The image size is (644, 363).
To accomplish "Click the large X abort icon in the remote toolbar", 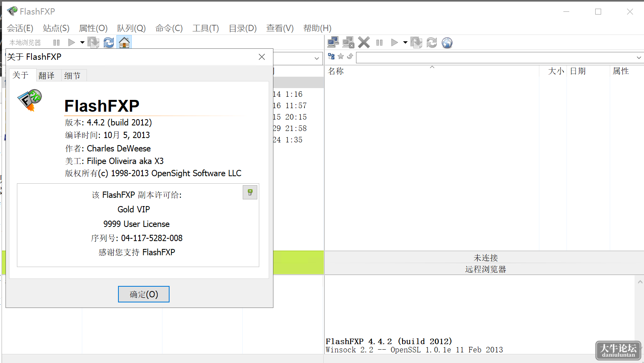I will click(x=364, y=42).
